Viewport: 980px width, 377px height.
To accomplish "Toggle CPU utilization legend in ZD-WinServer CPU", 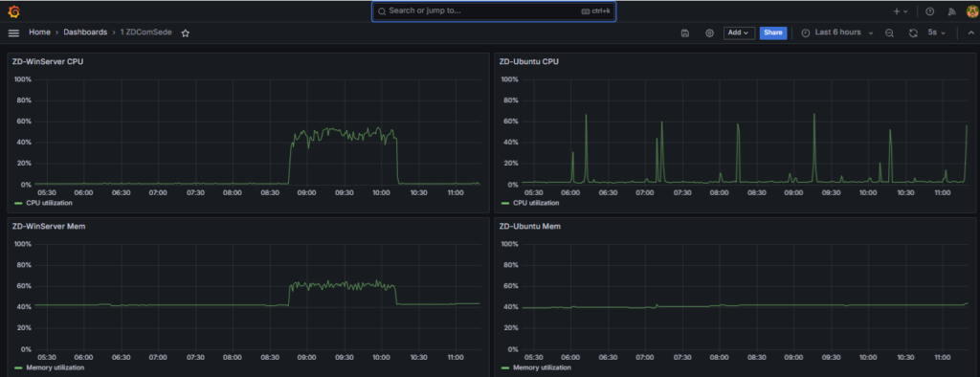I will [49, 203].
